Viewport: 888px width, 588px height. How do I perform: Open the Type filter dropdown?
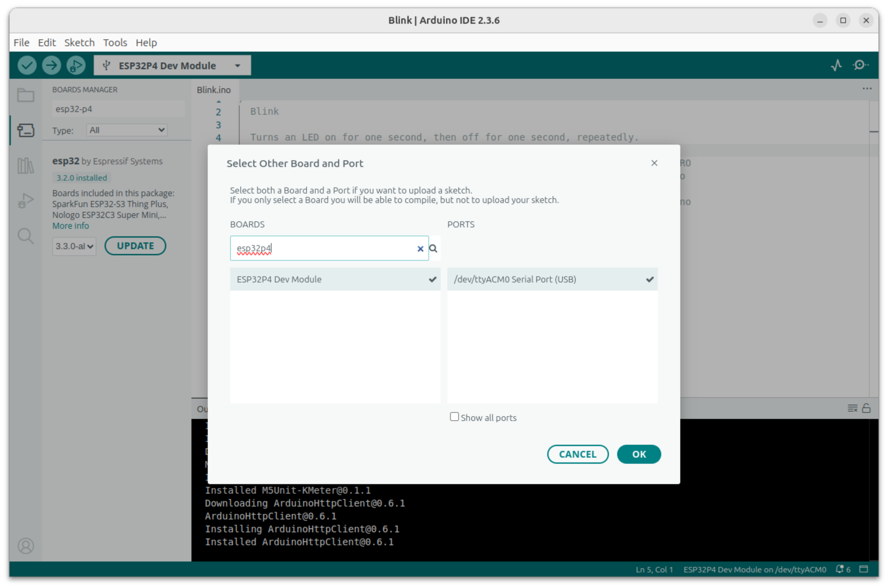click(x=127, y=130)
